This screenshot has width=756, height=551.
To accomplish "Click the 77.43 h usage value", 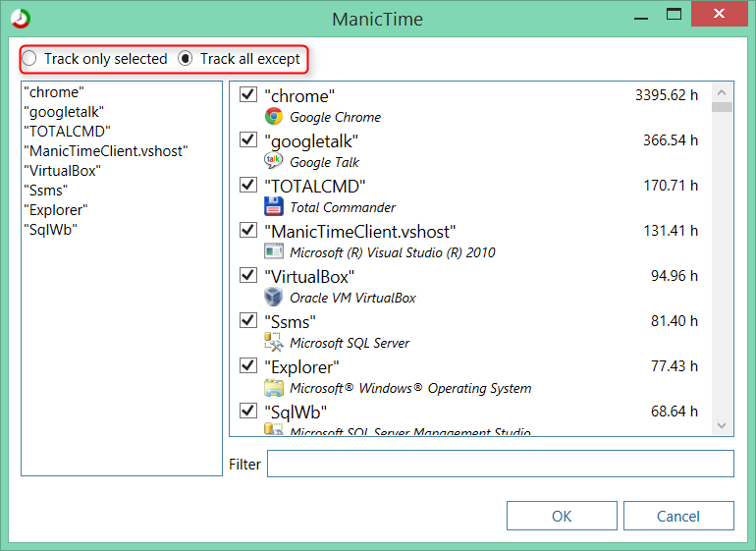I will (x=675, y=366).
